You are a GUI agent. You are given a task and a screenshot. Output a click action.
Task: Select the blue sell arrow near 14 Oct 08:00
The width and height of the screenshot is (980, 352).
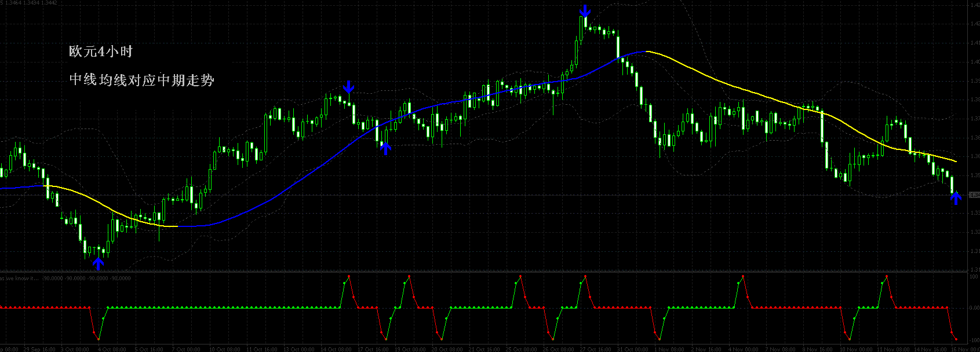[x=348, y=87]
